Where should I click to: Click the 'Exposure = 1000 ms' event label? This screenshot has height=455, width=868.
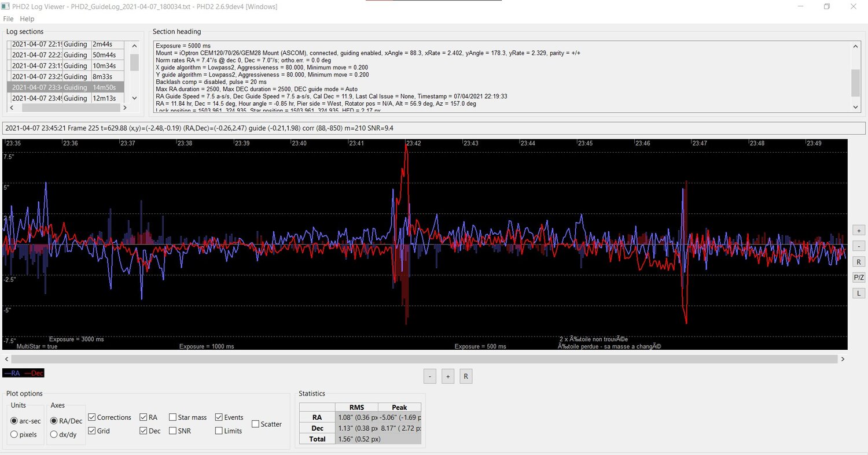click(207, 346)
